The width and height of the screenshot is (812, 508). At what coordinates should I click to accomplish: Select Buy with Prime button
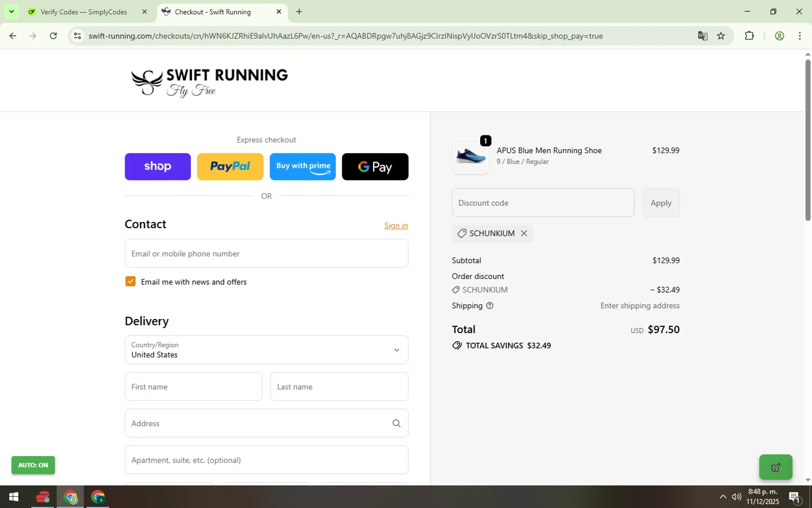click(x=303, y=166)
